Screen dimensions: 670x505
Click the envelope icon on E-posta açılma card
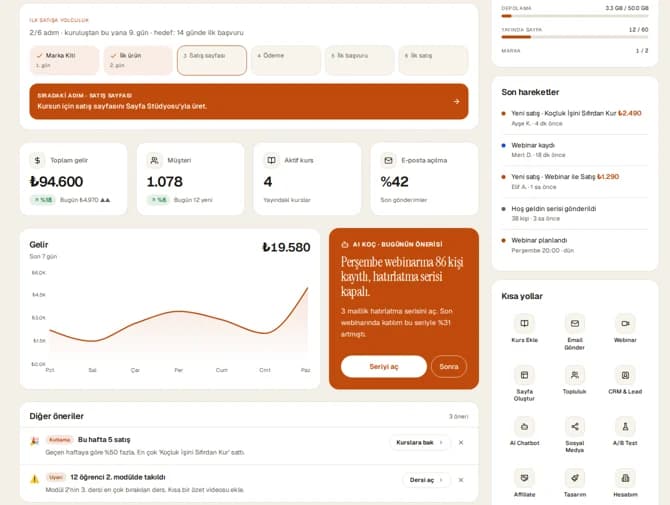pyautogui.click(x=388, y=160)
